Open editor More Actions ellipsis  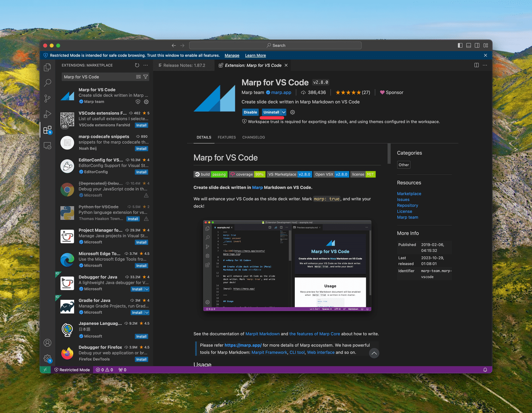tap(485, 65)
